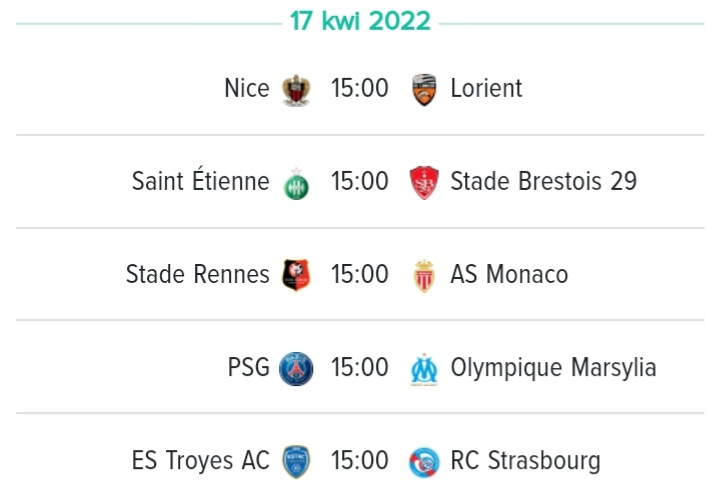Viewport: 706px width, 502px height.
Task: Click the 15:00 time of PSG match
Action: tap(359, 367)
